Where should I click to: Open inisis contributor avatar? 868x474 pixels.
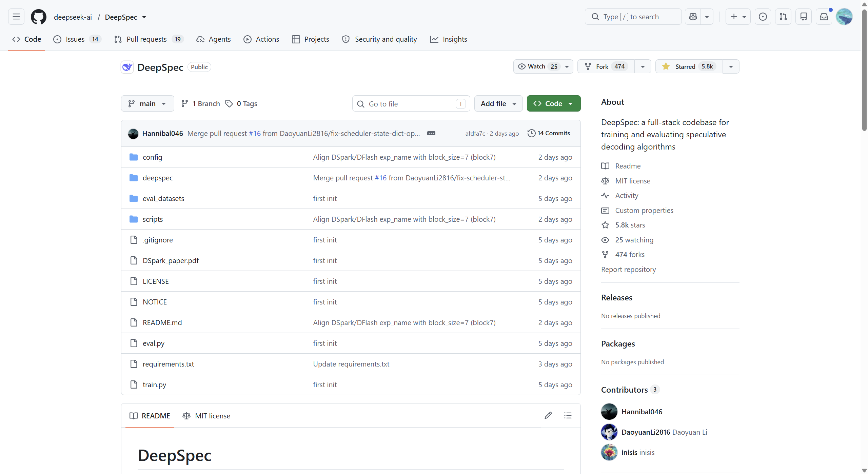tap(609, 452)
